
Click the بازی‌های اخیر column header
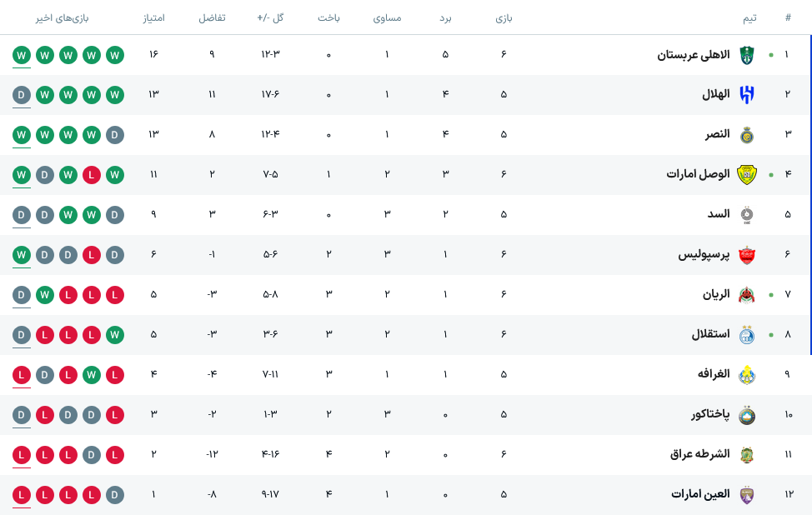coord(63,18)
